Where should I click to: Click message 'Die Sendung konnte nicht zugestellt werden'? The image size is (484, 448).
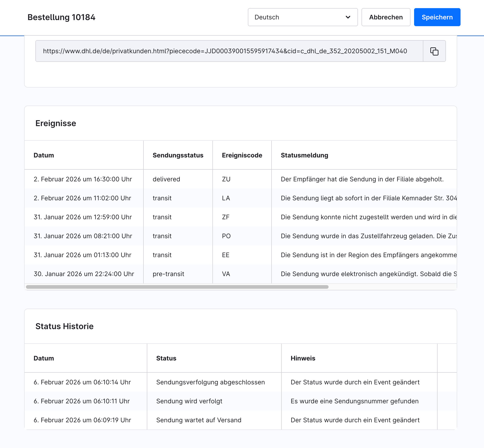[x=369, y=217]
